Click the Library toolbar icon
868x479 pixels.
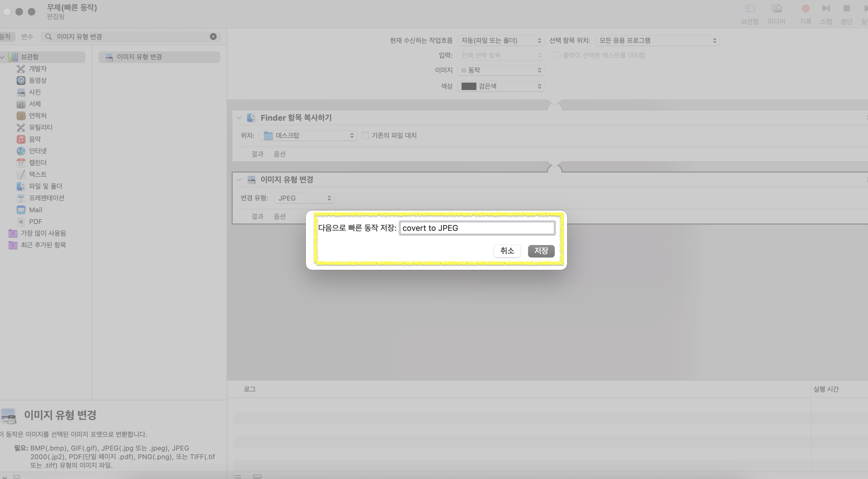[749, 9]
